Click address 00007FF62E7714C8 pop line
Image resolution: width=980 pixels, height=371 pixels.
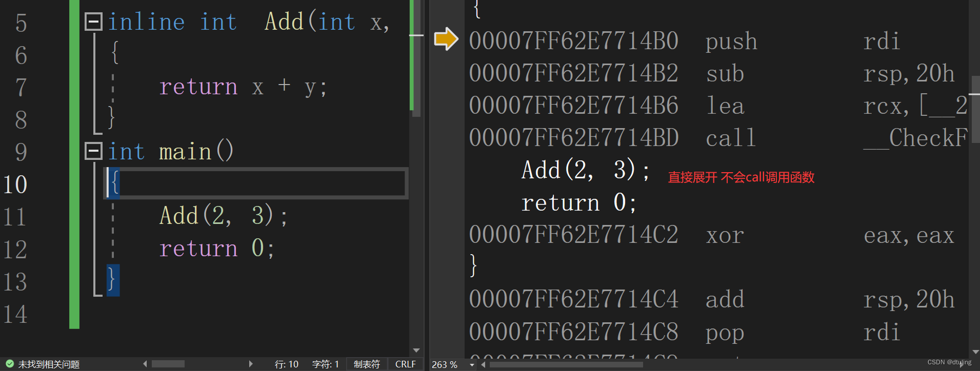pyautogui.click(x=684, y=332)
